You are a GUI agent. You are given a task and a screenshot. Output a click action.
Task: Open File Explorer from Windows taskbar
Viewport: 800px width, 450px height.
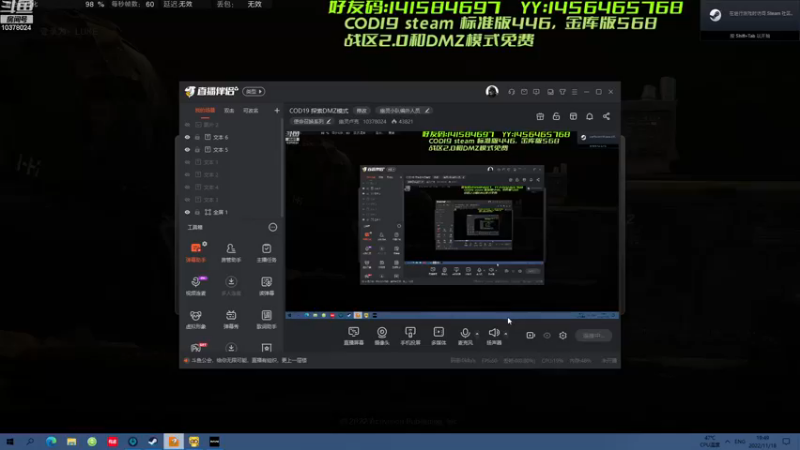(x=71, y=441)
